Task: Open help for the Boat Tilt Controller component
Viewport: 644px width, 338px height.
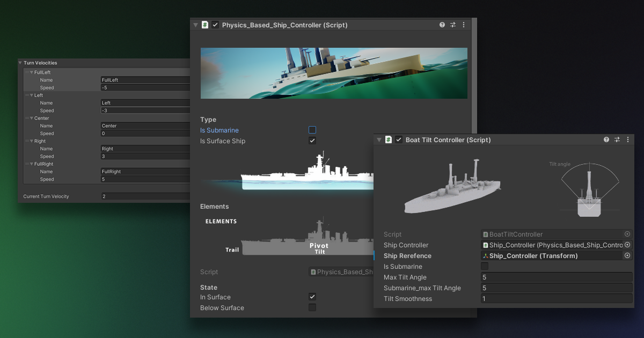Action: click(x=606, y=139)
